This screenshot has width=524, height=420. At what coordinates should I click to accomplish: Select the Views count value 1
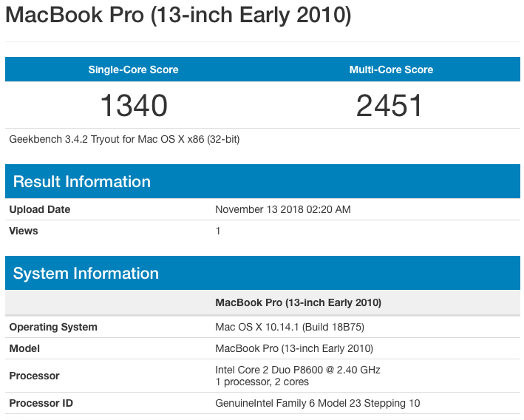pyautogui.click(x=218, y=231)
